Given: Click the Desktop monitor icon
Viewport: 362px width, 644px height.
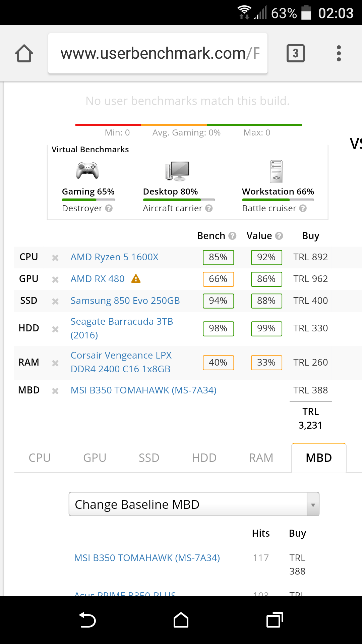Looking at the screenshot, I should 177,170.
